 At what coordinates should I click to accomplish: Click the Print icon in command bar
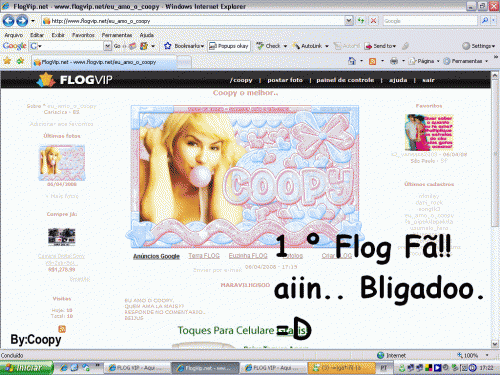tap(394, 61)
